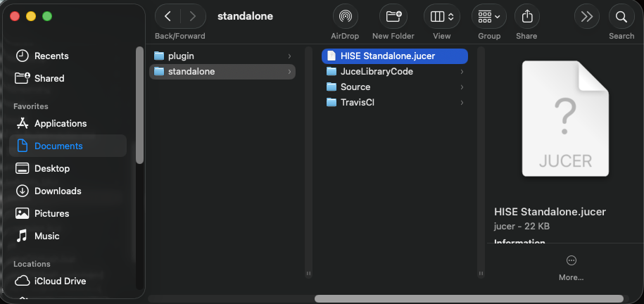Show more toolbar items via double chevron
Image resolution: width=644 pixels, height=304 pixels.
(x=586, y=16)
